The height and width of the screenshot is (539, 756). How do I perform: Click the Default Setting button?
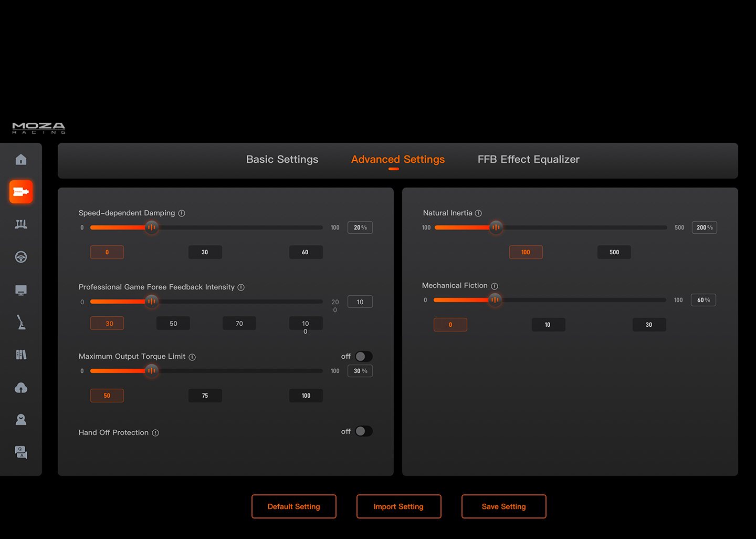click(294, 506)
